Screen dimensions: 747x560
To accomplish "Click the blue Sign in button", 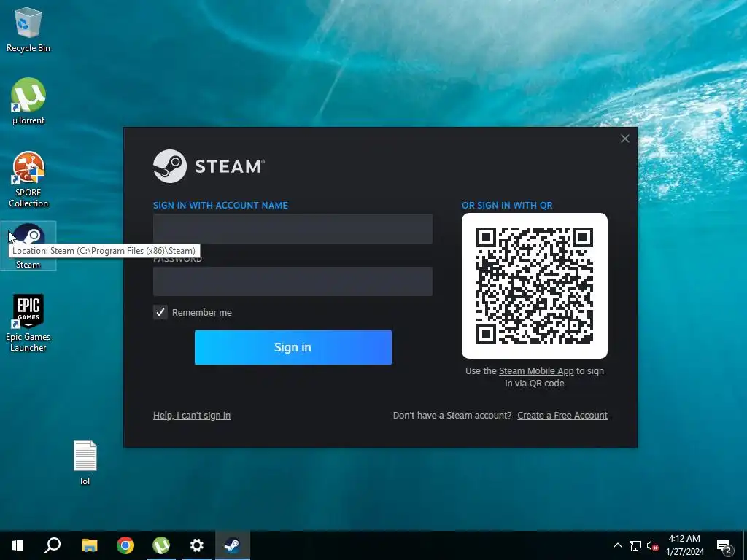I will (293, 347).
